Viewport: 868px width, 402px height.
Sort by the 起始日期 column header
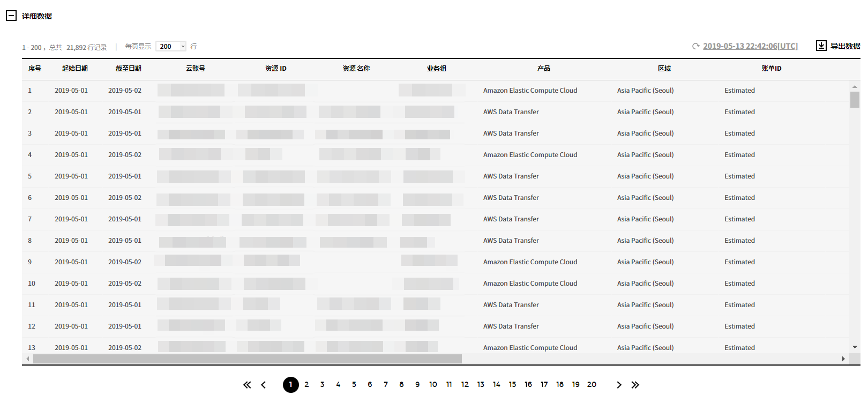(x=74, y=69)
